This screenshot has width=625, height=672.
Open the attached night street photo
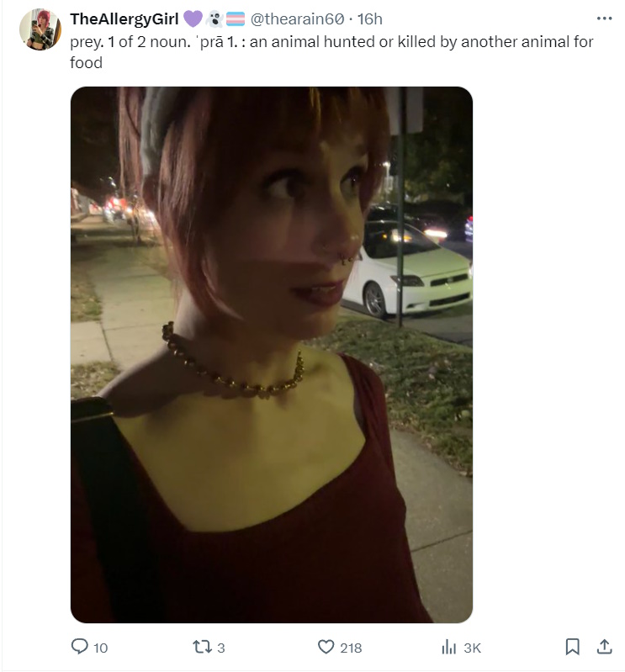coord(272,355)
